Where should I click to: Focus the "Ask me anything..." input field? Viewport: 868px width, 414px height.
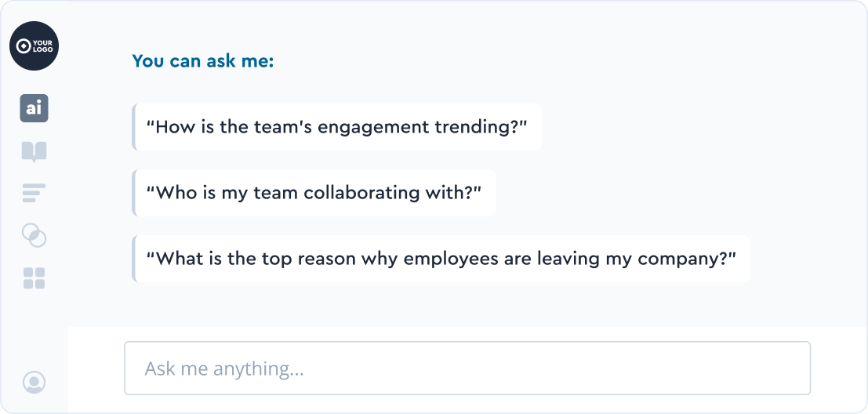coord(467,368)
